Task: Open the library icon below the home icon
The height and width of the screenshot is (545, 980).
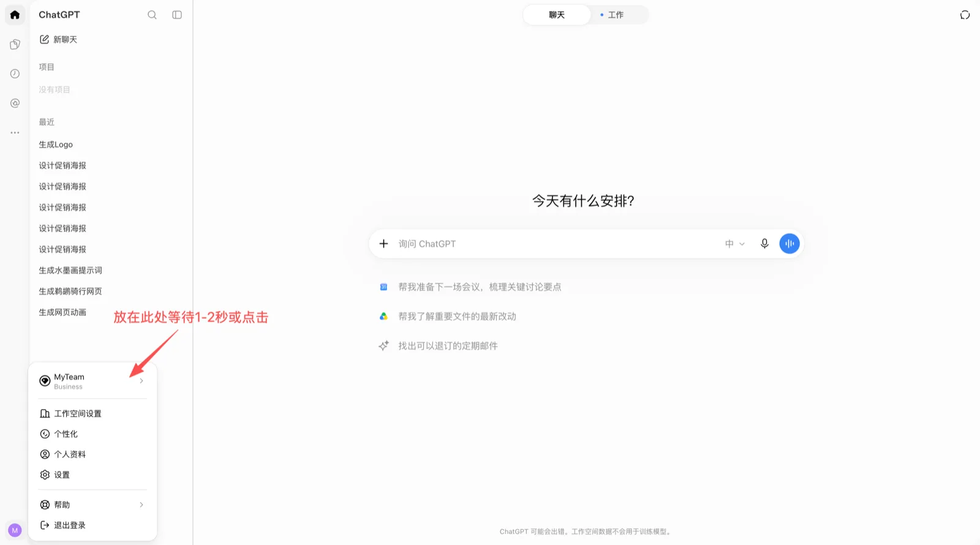Action: click(x=15, y=44)
